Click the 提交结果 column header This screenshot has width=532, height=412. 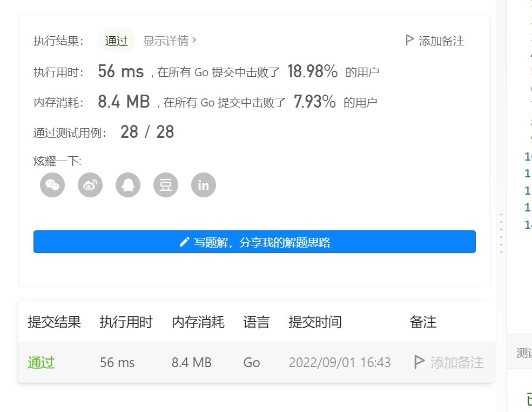coord(55,322)
